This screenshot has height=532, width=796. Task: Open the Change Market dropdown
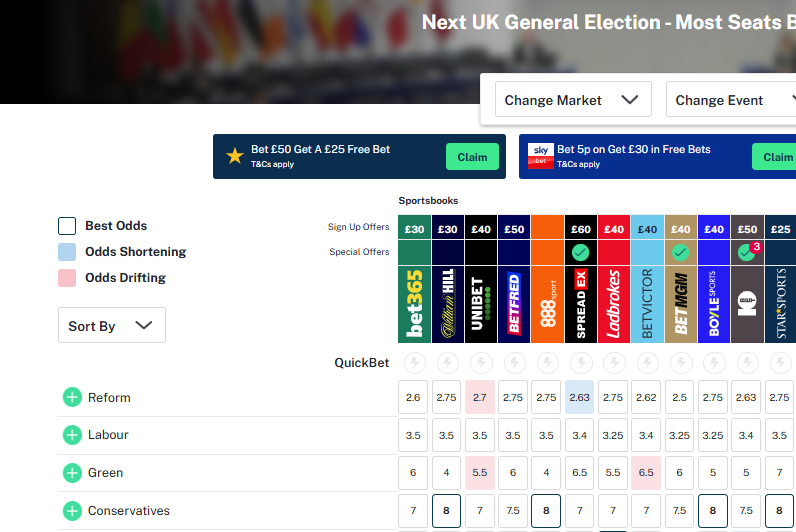point(573,99)
